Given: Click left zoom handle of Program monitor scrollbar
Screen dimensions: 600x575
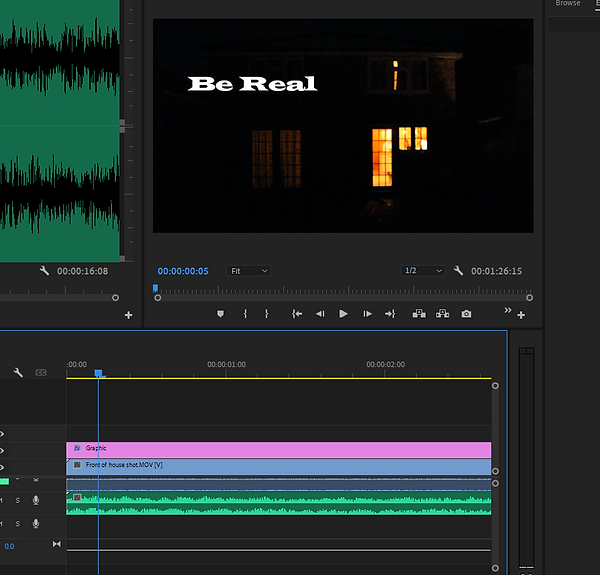Looking at the screenshot, I should click(158, 298).
